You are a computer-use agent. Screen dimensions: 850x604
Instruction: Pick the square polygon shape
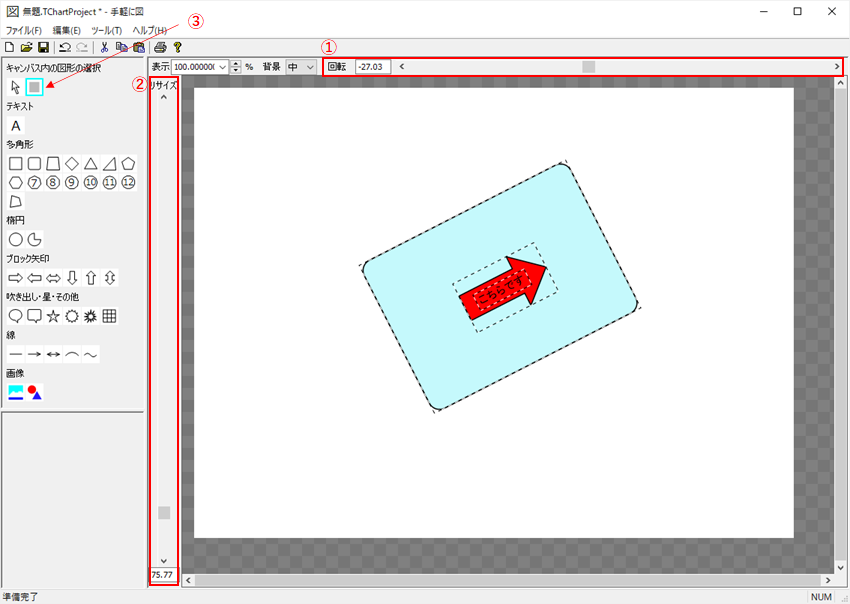pos(16,163)
